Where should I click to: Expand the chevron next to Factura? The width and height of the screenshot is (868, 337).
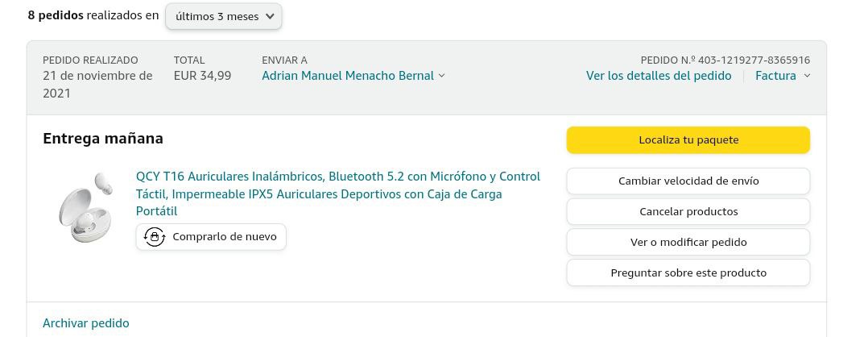pos(807,76)
